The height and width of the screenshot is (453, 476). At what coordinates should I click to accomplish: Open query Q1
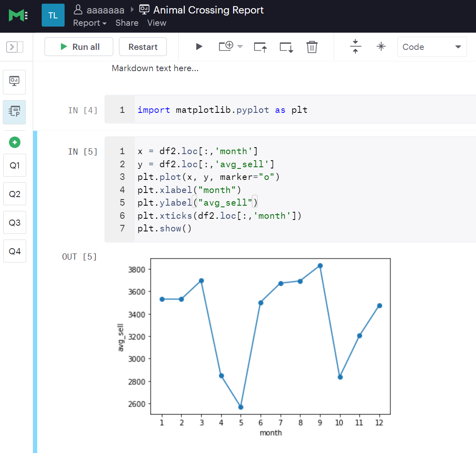tap(15, 165)
